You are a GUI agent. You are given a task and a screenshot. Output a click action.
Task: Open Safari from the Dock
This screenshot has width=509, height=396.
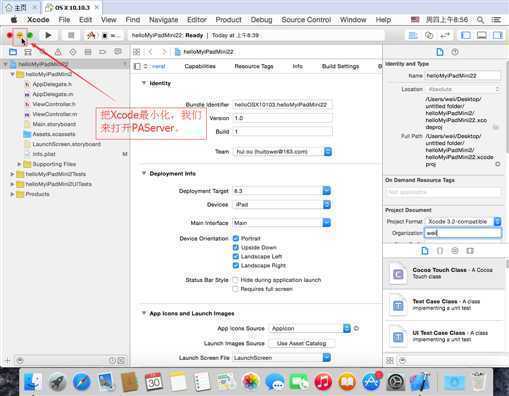pyautogui.click(x=81, y=382)
